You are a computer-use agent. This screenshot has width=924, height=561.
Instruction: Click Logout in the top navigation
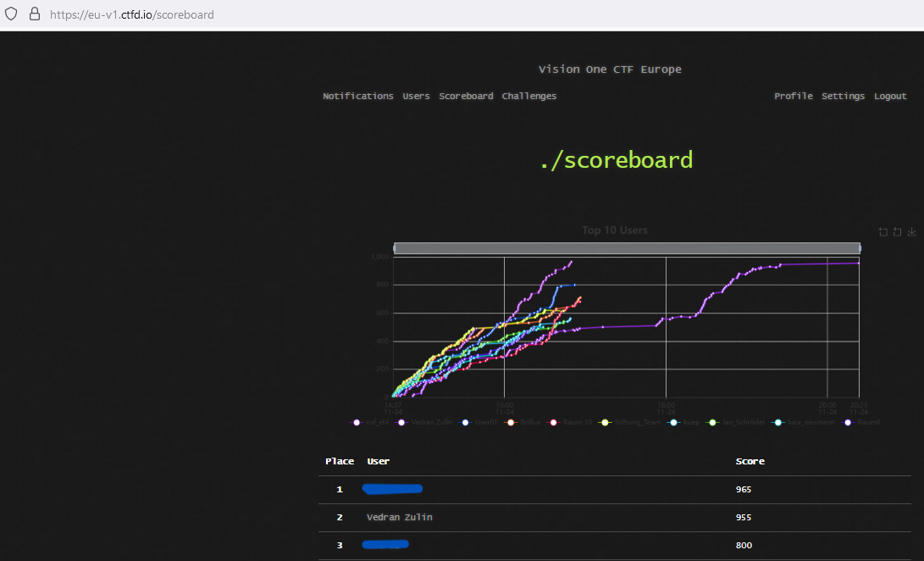pyautogui.click(x=890, y=96)
